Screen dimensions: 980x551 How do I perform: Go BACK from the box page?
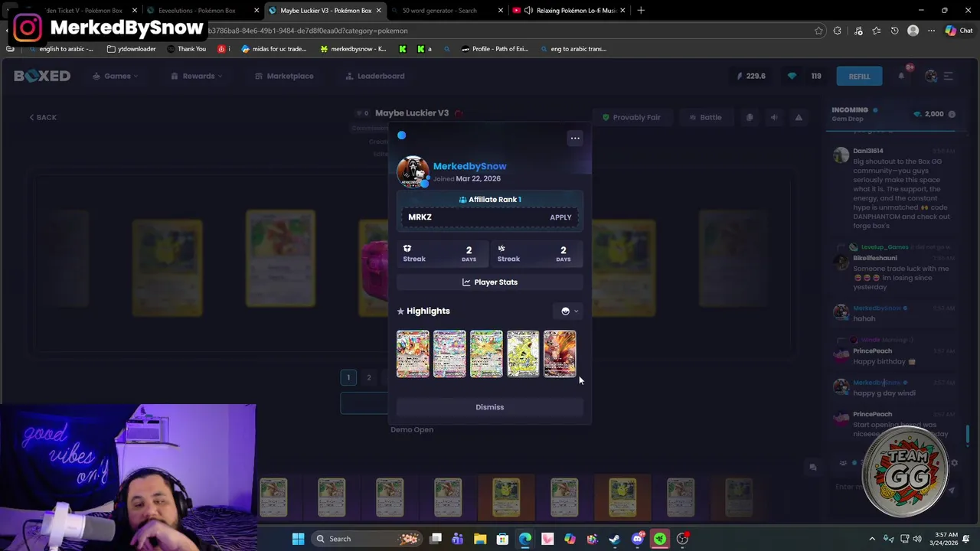click(43, 117)
